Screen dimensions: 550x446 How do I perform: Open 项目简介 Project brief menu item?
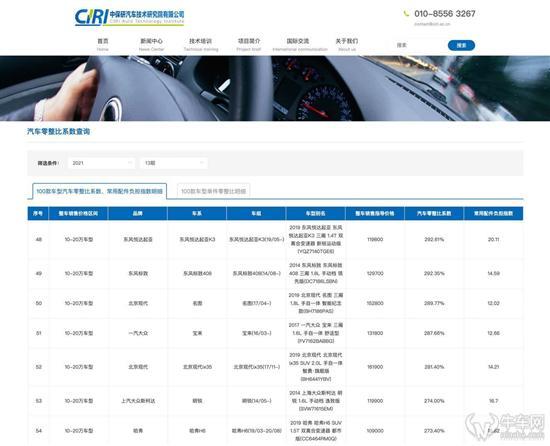click(249, 45)
